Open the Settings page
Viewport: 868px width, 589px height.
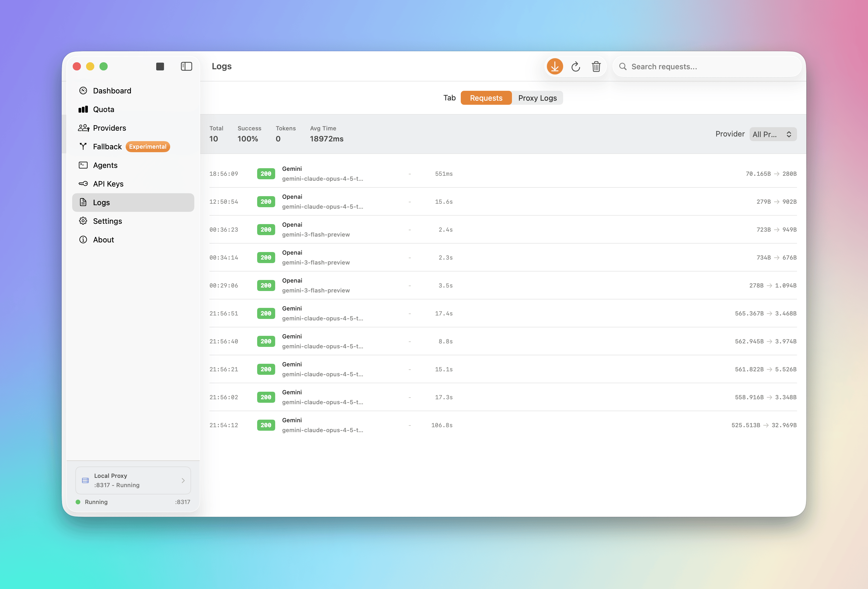(x=107, y=221)
